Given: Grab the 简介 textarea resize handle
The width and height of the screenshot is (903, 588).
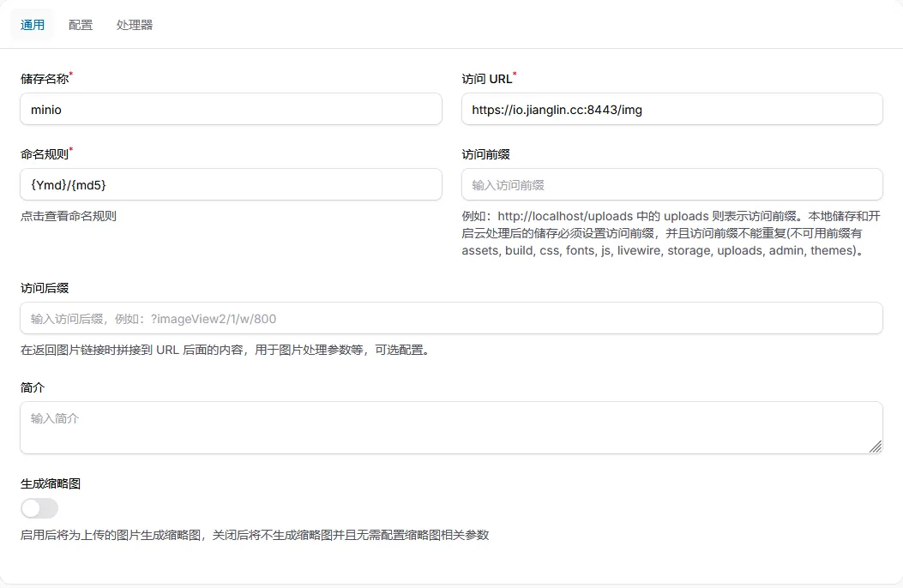Looking at the screenshot, I should pos(875,447).
